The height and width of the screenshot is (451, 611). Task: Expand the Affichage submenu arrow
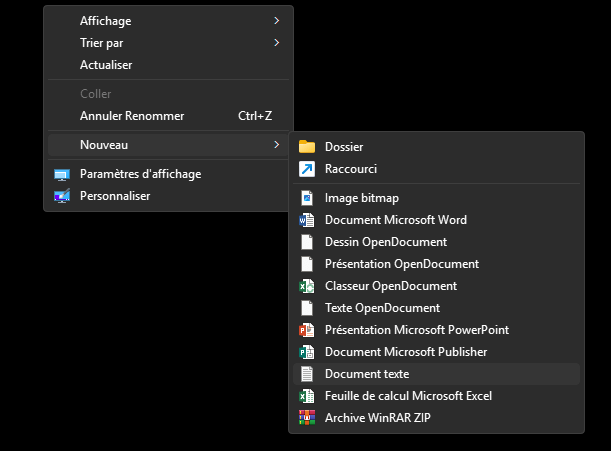pos(277,21)
